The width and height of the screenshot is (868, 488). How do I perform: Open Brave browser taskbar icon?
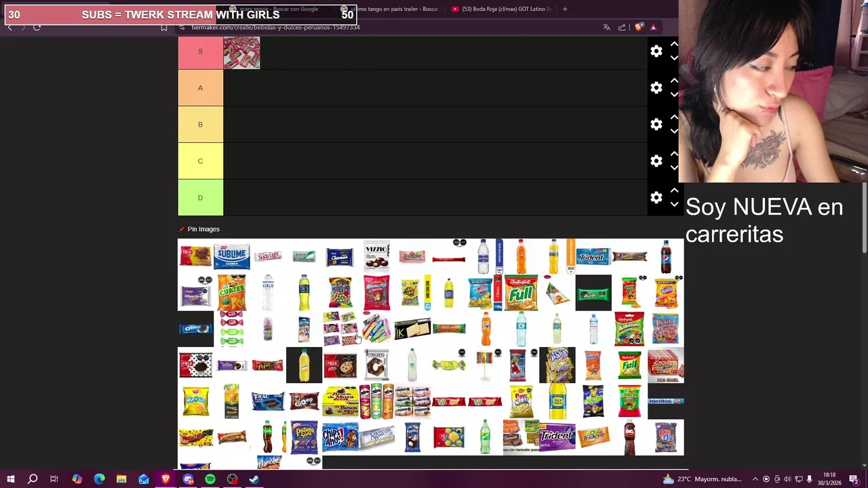pos(165,479)
